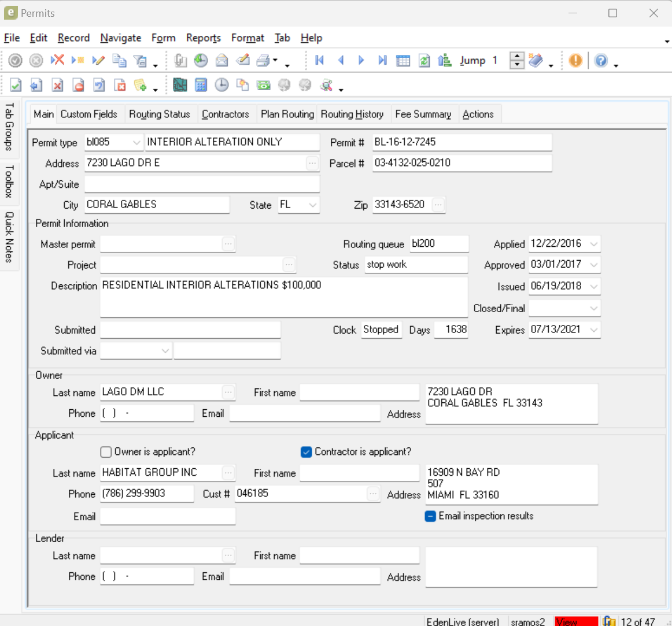Viewport: 672px width, 626px height.
Task: Open the State dropdown list
Action: tap(313, 205)
